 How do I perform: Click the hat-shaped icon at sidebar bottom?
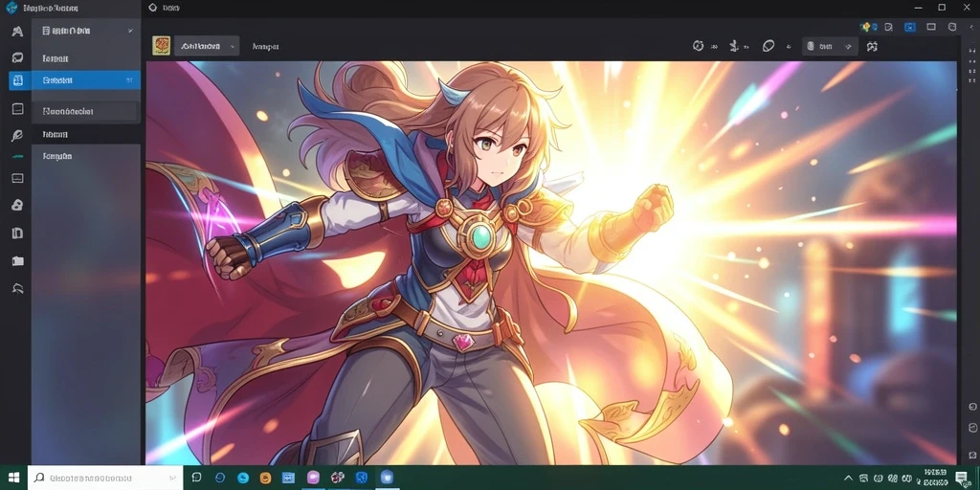17,288
